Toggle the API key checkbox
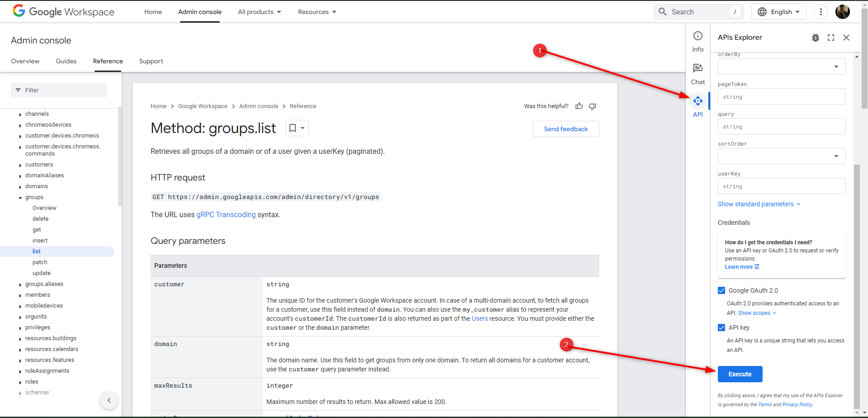The height and width of the screenshot is (418, 868). (721, 328)
